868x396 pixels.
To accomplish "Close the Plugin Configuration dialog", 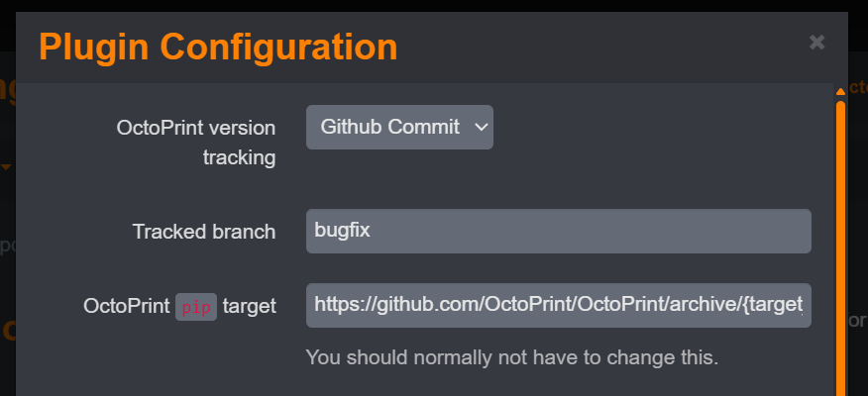I will pos(816,43).
